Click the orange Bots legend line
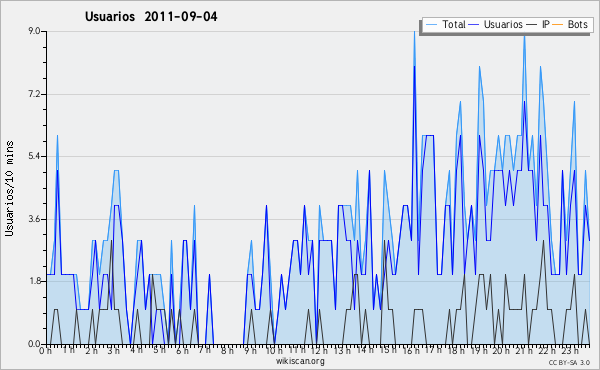Image resolution: width=600 pixels, height=370 pixels. pyautogui.click(x=558, y=25)
